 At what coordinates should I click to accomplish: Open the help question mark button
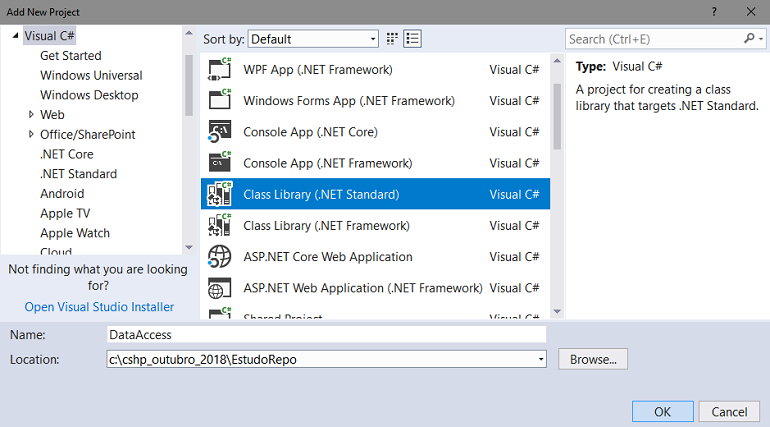coord(714,12)
